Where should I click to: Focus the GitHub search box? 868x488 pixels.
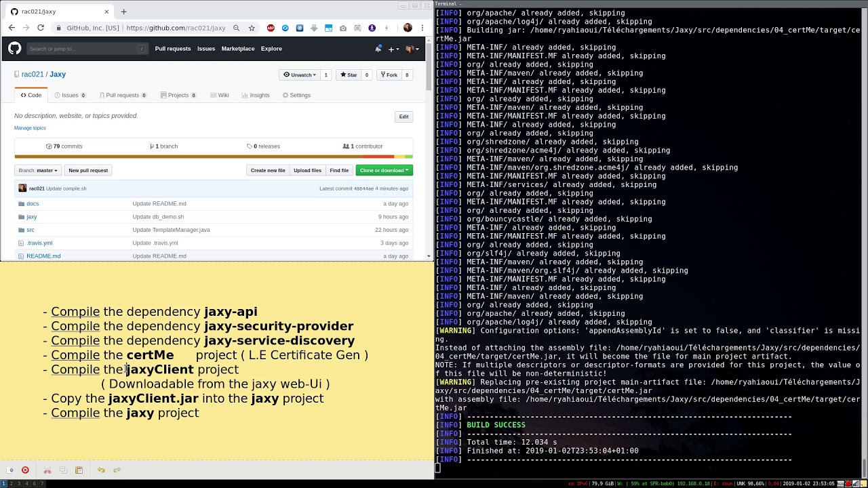click(87, 49)
